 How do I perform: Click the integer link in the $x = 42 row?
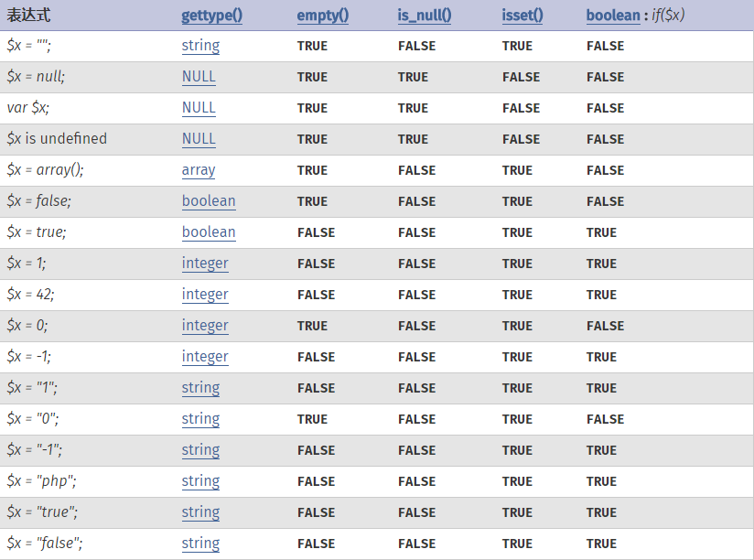205,295
